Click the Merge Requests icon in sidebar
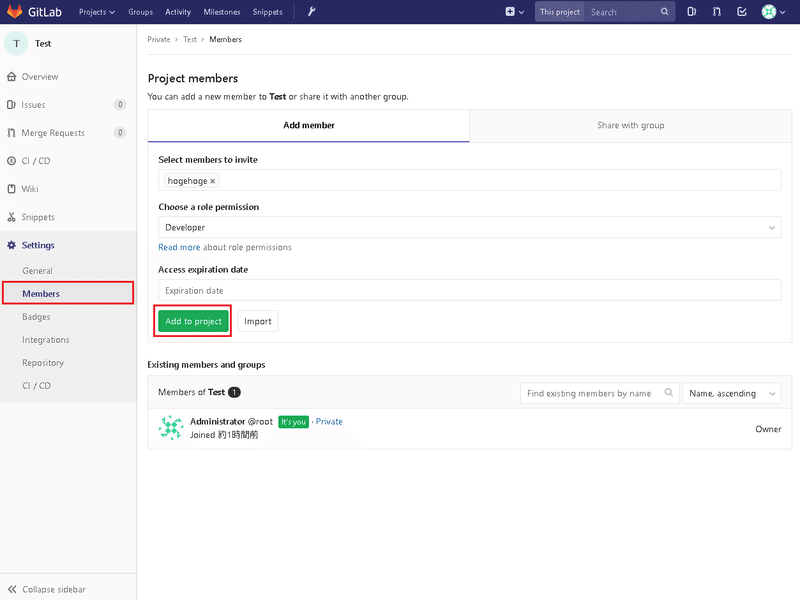 point(11,133)
